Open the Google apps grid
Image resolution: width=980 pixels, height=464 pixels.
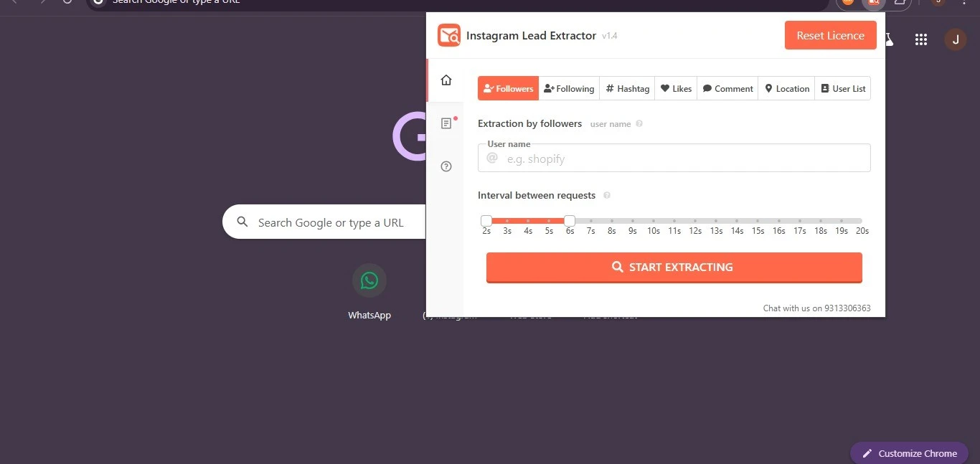[921, 40]
